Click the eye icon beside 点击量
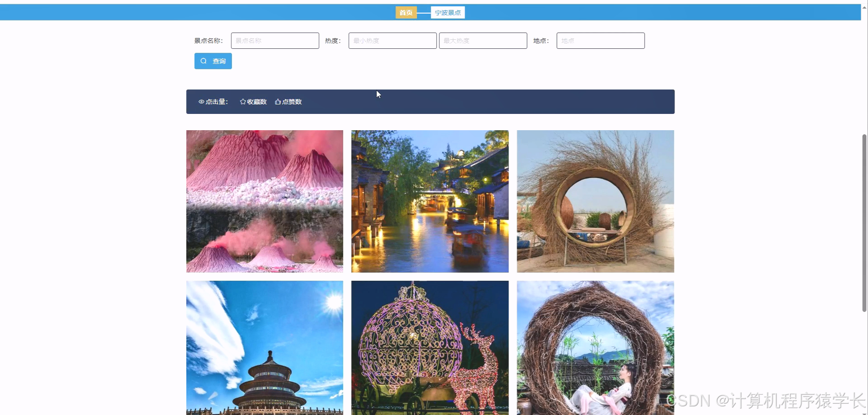Image resolution: width=868 pixels, height=415 pixels. tap(202, 102)
